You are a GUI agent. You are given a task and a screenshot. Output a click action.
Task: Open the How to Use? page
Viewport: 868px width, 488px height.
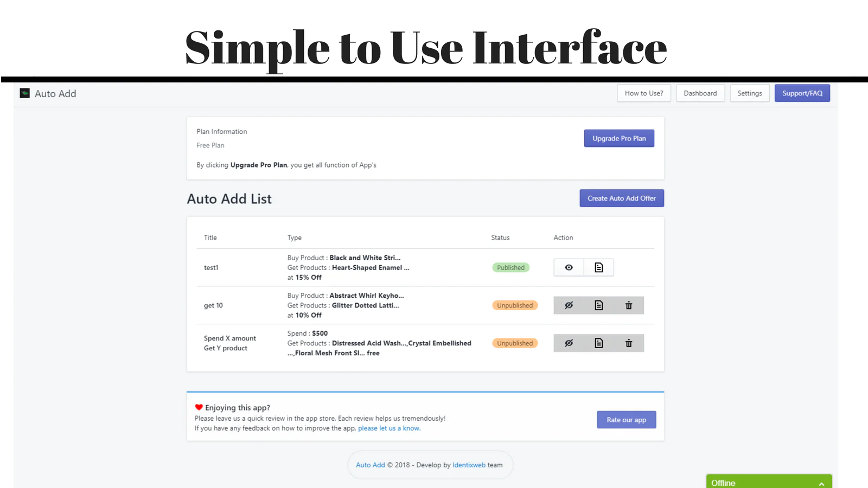(644, 93)
